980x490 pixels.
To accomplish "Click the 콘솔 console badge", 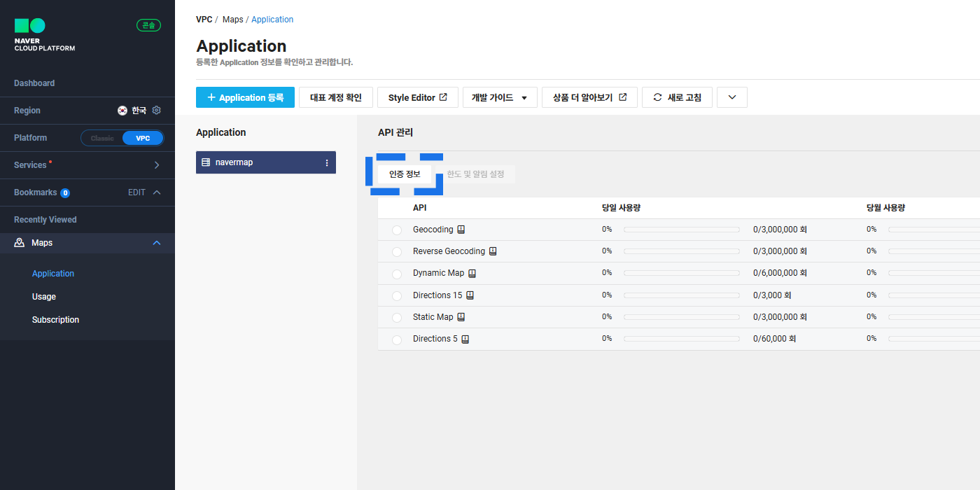I will [148, 25].
